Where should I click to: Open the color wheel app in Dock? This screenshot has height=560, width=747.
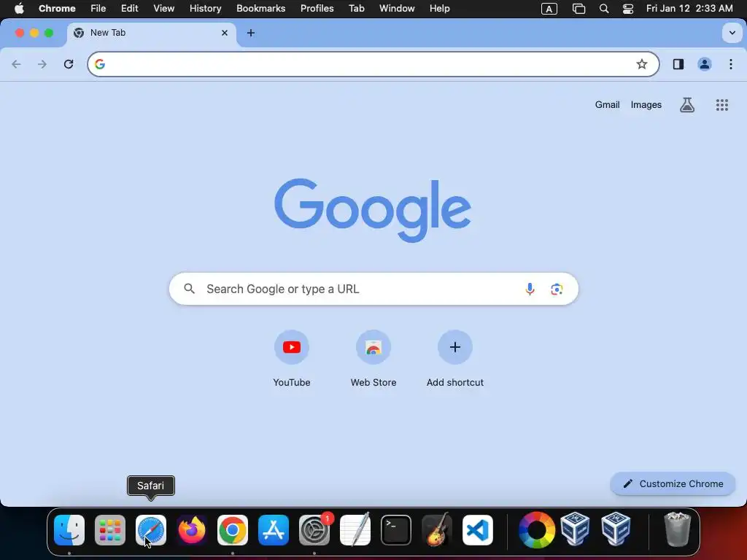click(537, 530)
